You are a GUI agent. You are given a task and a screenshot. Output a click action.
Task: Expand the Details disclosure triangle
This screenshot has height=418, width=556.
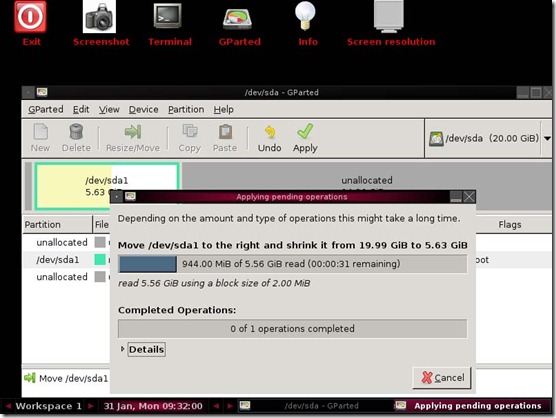click(x=122, y=349)
